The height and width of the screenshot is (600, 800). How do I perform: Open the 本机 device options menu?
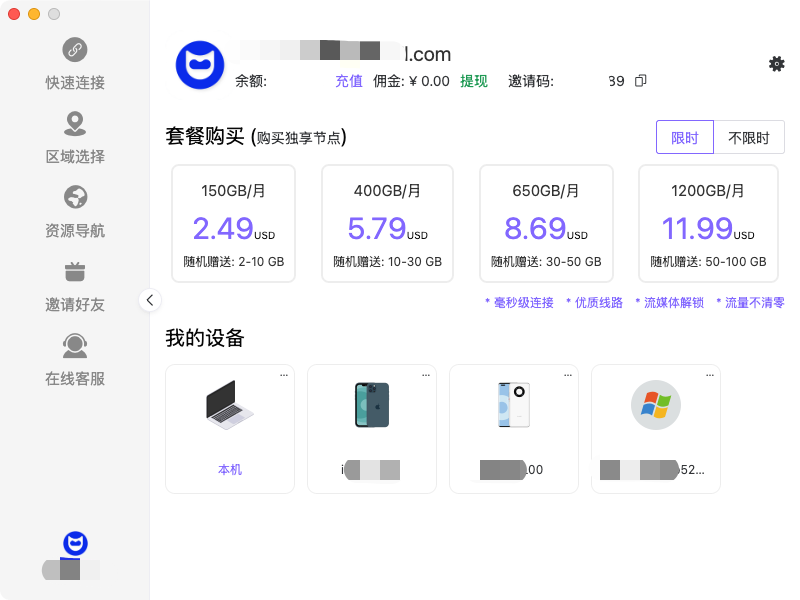tap(284, 375)
